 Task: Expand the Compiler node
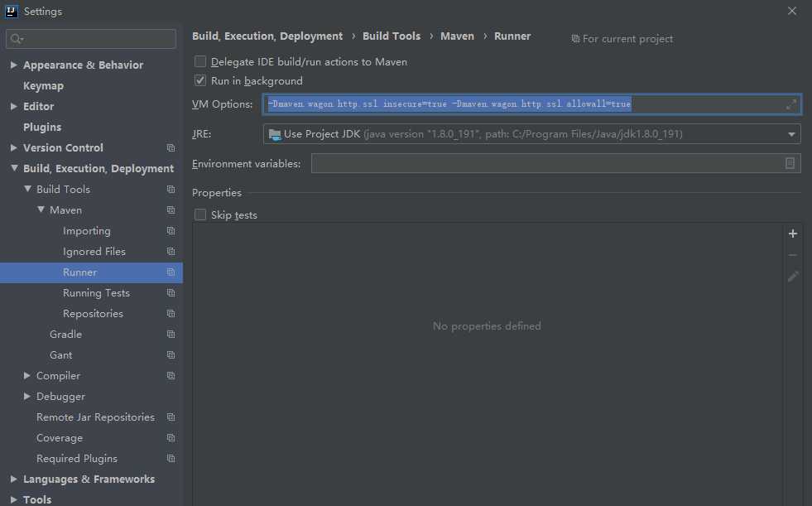click(27, 375)
